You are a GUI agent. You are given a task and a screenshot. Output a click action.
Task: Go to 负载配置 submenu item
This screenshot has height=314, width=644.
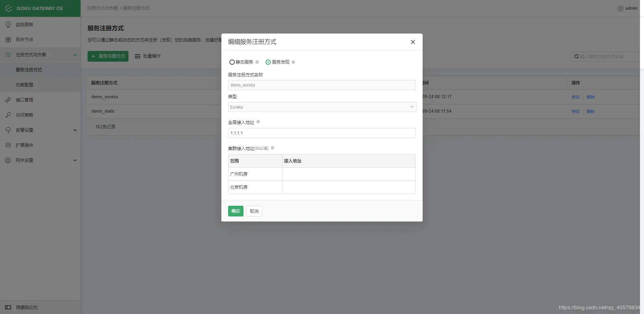[40, 85]
